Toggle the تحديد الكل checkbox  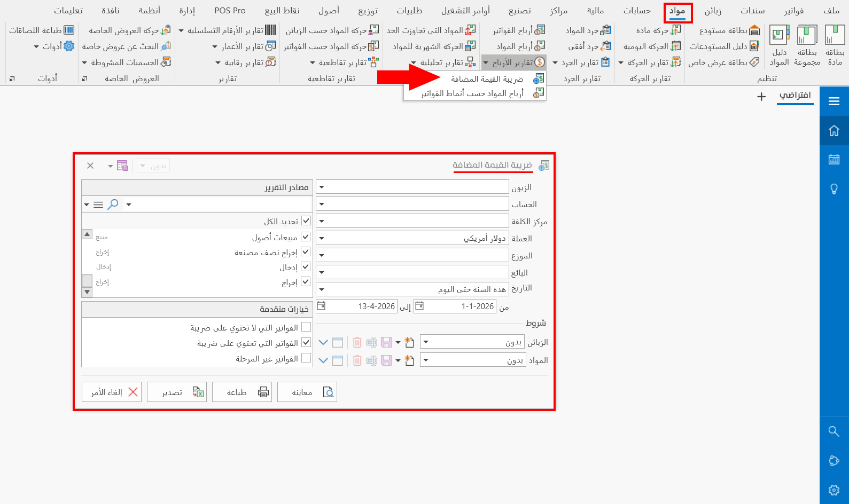point(306,220)
